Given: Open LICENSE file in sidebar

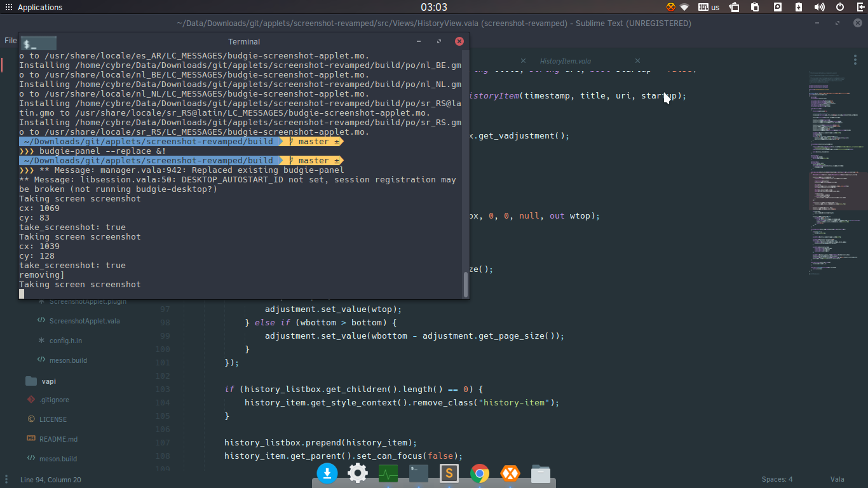Looking at the screenshot, I should pyautogui.click(x=53, y=419).
